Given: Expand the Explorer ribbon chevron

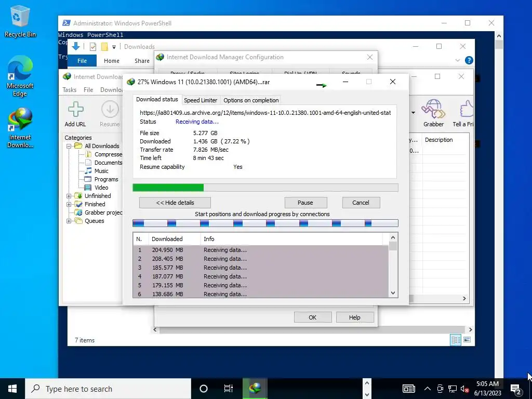Looking at the screenshot, I should pos(457,60).
